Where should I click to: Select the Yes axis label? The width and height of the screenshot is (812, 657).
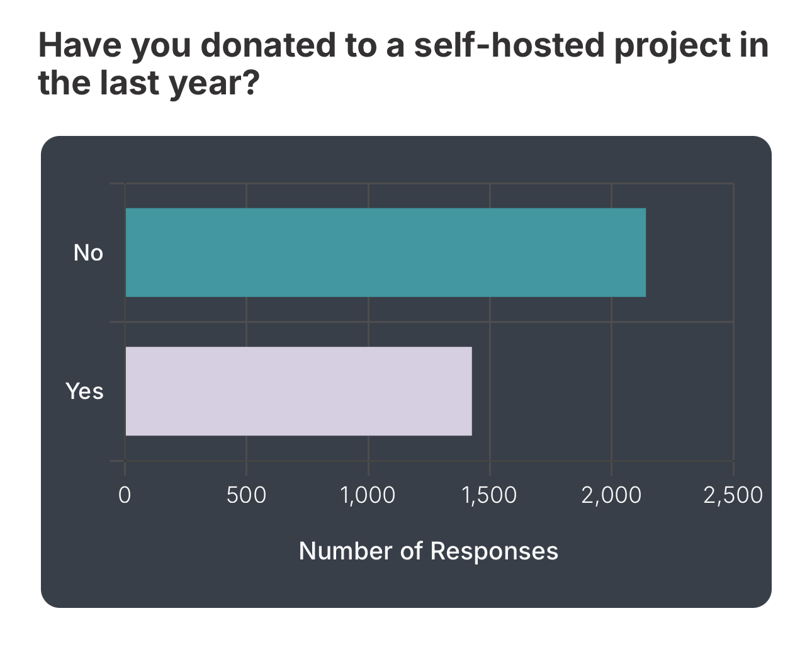coord(84,391)
